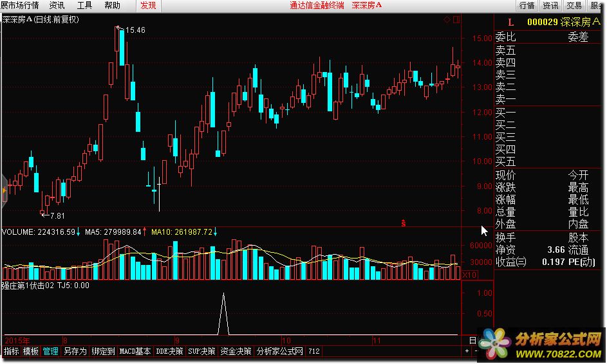Viewport: 607px width, 364px height.
Task: Click the plus zoom-in button below chart
Action: [467, 351]
